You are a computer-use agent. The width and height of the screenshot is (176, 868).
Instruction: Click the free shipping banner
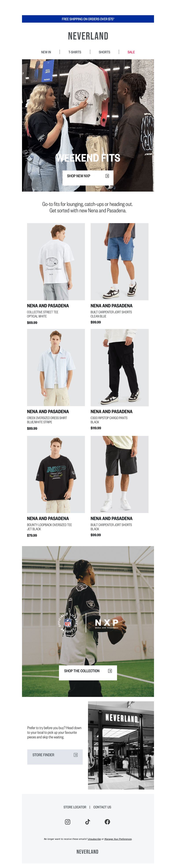click(x=88, y=19)
